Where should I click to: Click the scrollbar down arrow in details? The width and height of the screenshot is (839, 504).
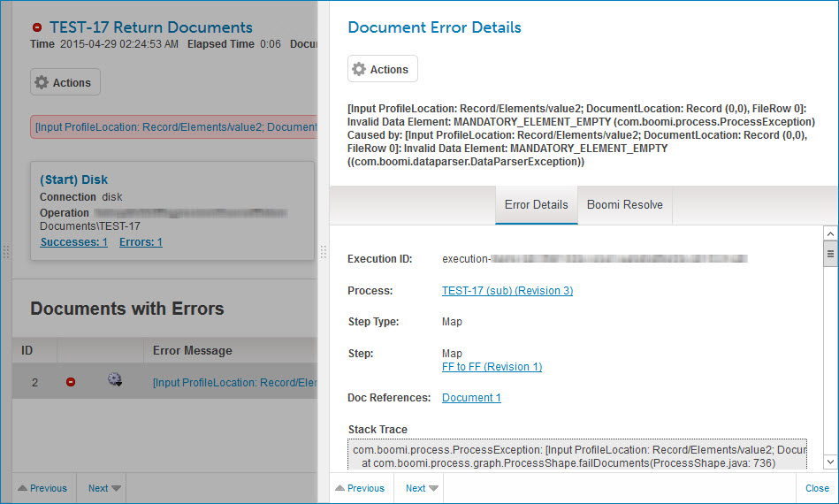(830, 462)
